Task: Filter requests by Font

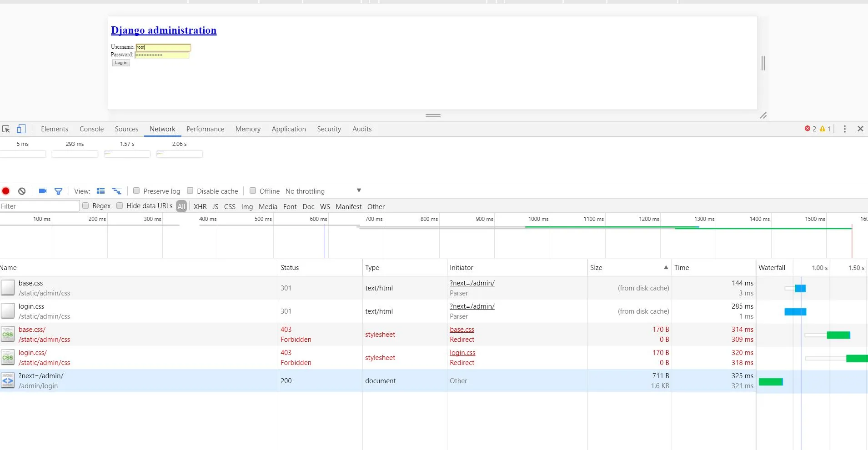Action: [290, 206]
